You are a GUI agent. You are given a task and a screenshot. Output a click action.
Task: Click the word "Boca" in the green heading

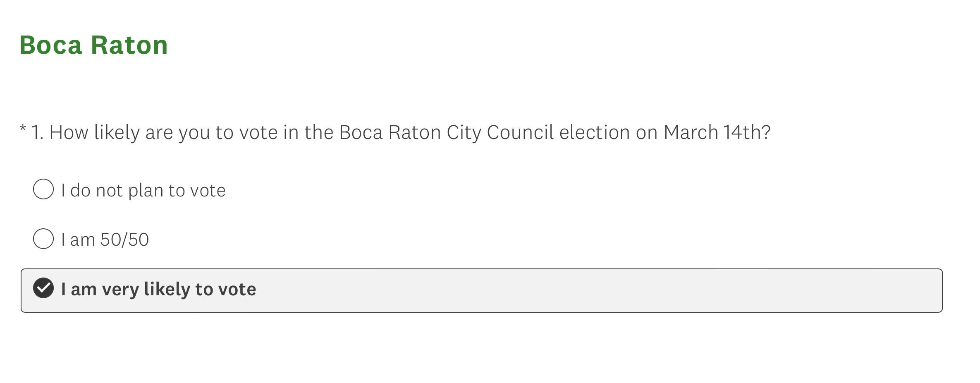[x=51, y=45]
